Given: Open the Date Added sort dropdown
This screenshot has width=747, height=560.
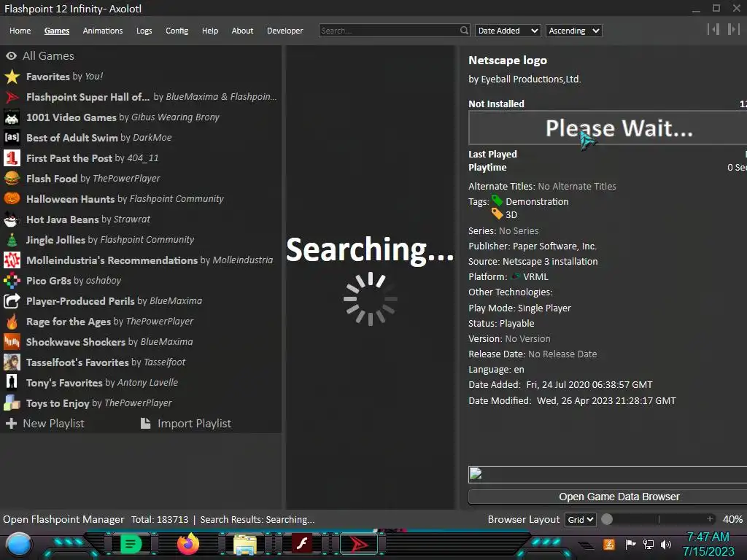Looking at the screenshot, I should 508,31.
